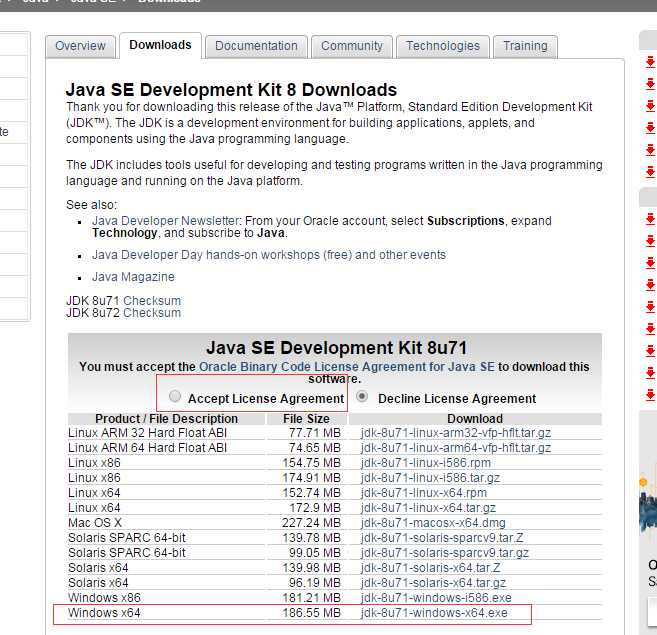Select Accept License Agreement radio button

175,396
